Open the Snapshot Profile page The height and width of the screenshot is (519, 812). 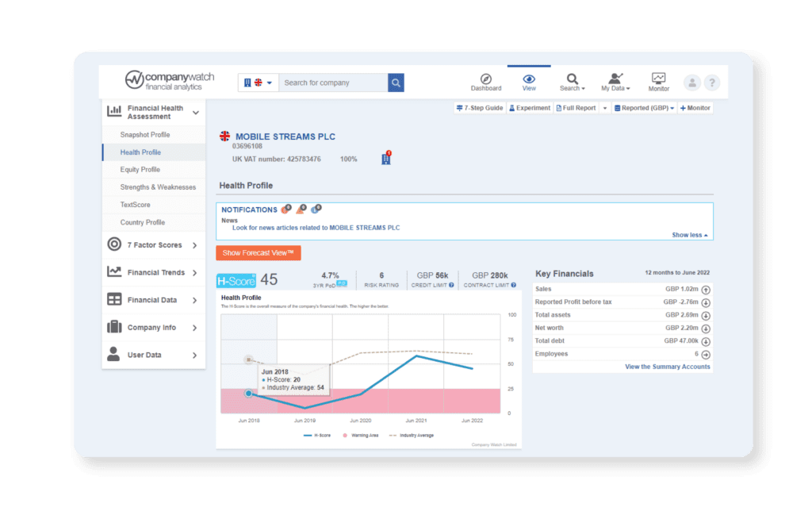pyautogui.click(x=145, y=135)
